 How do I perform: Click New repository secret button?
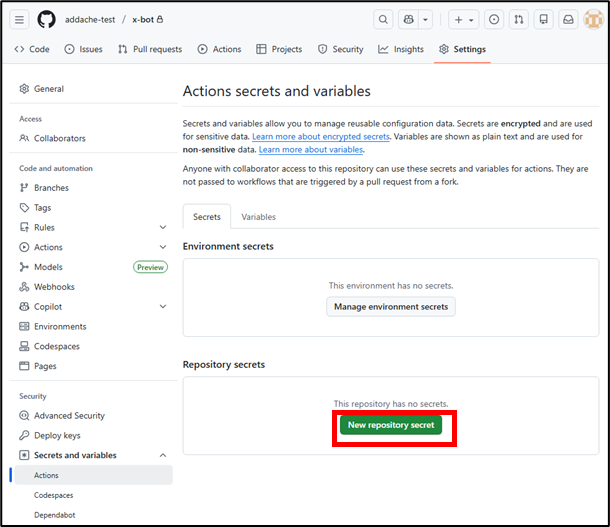tap(391, 425)
